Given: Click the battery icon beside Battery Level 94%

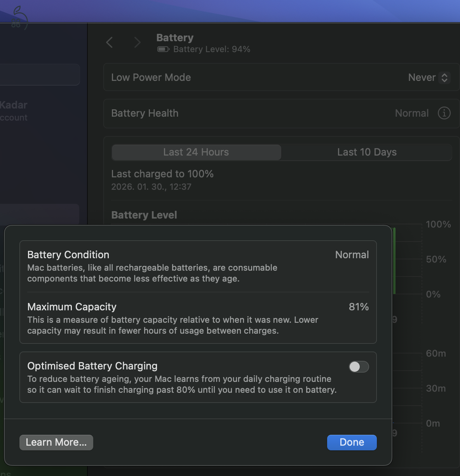Looking at the screenshot, I should (162, 49).
